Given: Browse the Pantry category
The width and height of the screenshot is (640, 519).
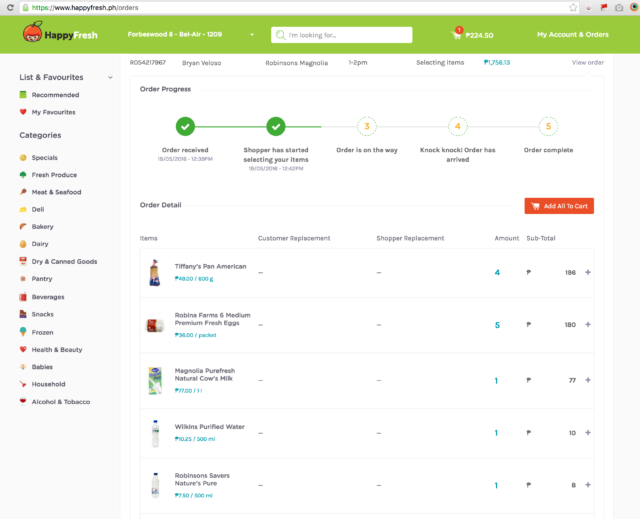Looking at the screenshot, I should click(42, 279).
